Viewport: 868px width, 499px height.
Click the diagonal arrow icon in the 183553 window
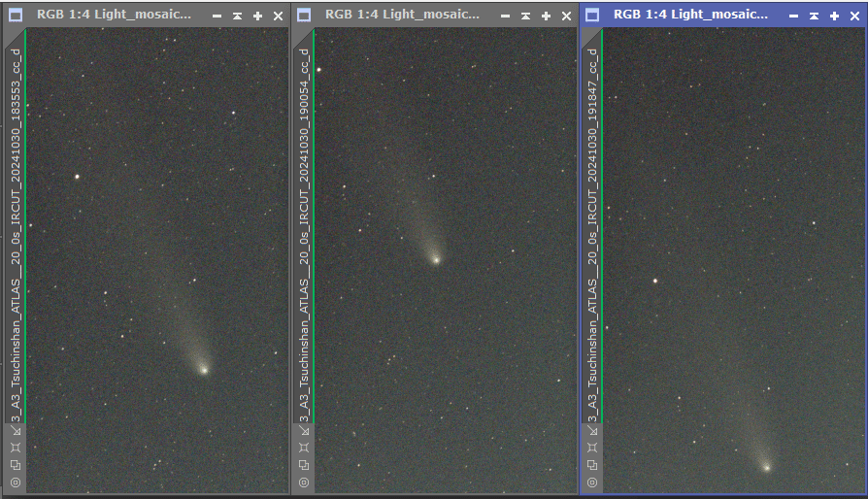[x=16, y=430]
